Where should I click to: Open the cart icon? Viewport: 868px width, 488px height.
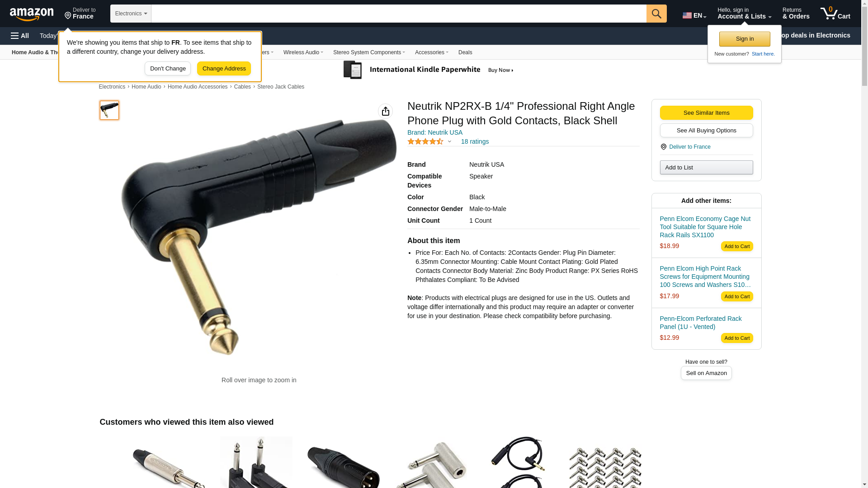coord(835,14)
